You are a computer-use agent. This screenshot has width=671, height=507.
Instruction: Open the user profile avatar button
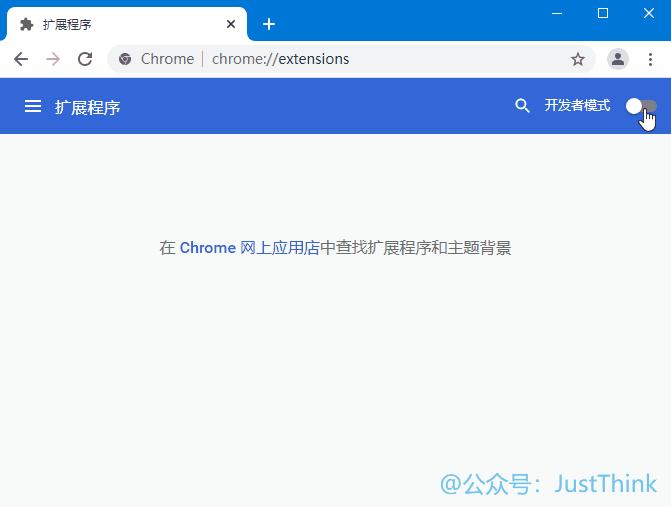tap(618, 59)
